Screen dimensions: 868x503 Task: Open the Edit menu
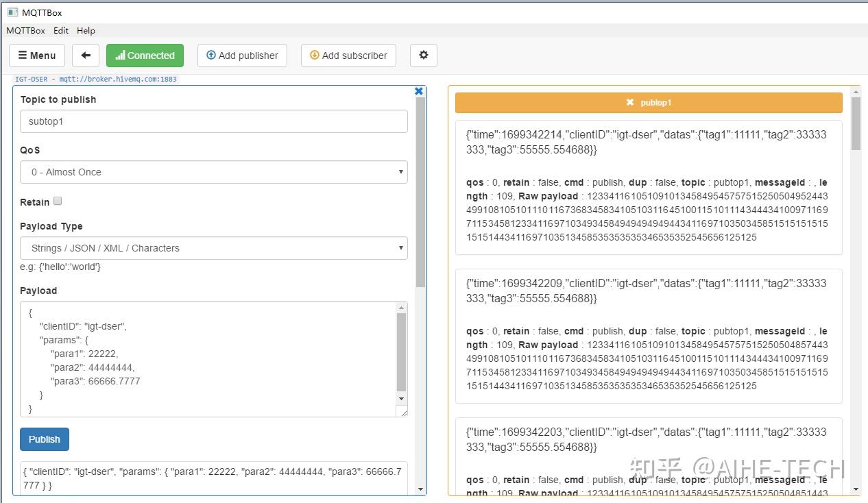click(x=61, y=30)
